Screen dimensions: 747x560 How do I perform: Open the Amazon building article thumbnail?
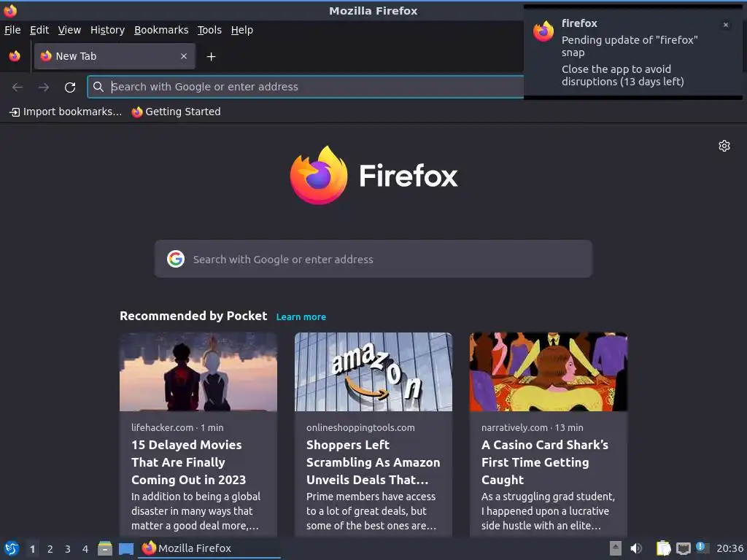[x=373, y=371]
